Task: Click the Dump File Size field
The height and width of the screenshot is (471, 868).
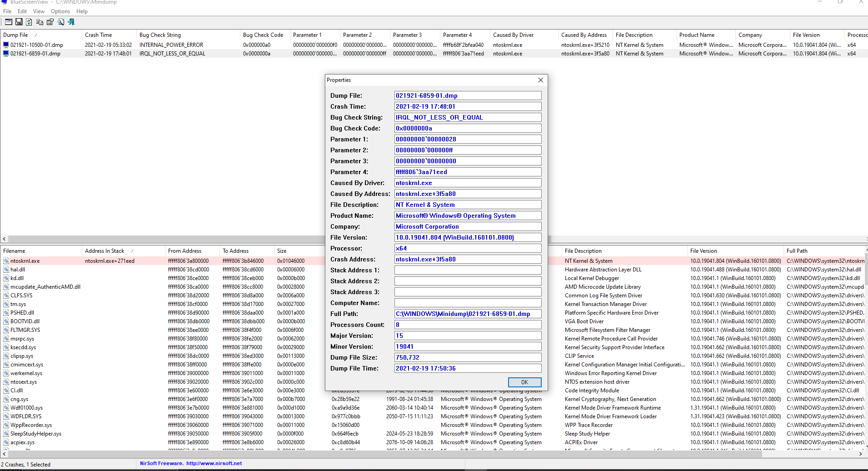Action: coord(468,357)
